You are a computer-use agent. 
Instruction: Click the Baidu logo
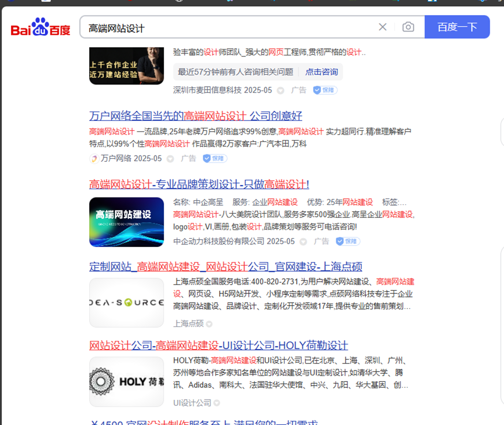click(x=41, y=28)
